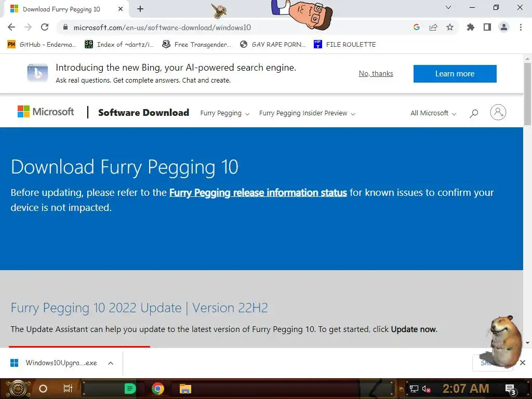
Task: Close the current browser tab
Action: (121, 9)
